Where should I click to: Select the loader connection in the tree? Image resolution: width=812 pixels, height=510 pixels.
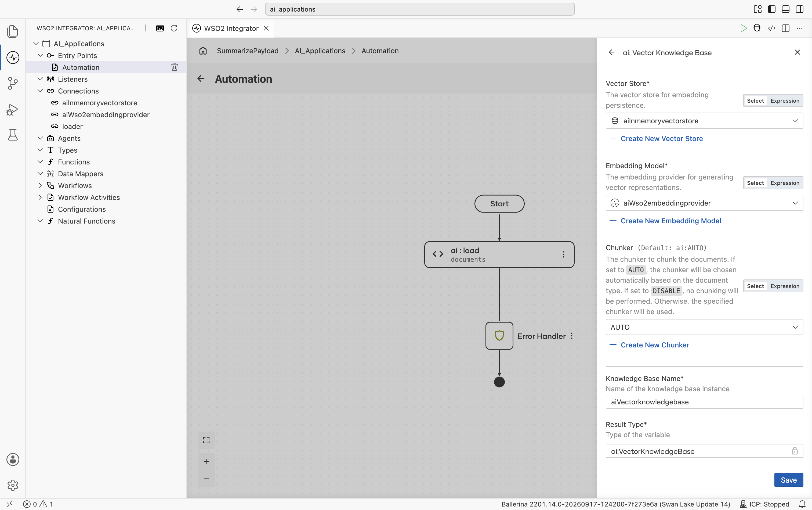click(72, 126)
